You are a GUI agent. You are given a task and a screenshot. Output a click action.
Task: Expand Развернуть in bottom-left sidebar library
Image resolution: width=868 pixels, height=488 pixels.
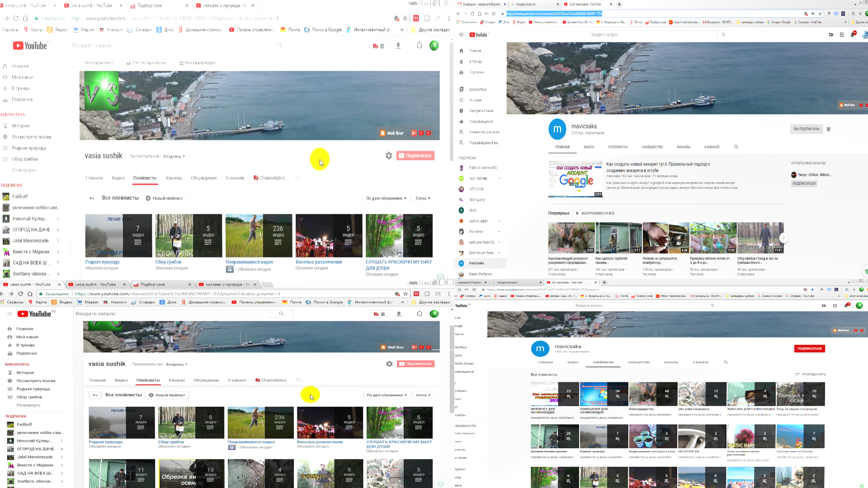(28, 405)
